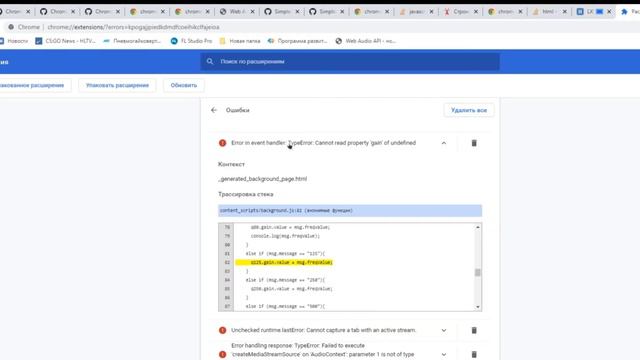Click the code line comparing message to "125"
Viewport: 640px width, 360px height.
[285, 253]
